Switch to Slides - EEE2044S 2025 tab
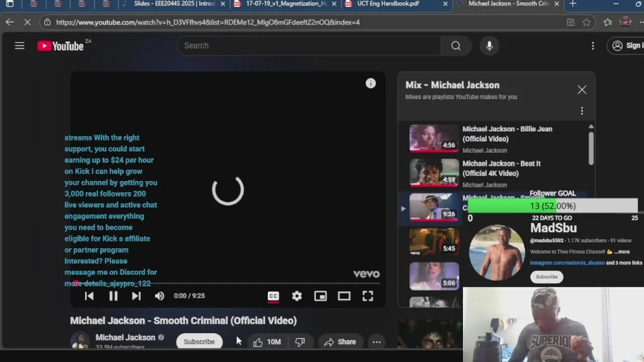 (x=174, y=4)
